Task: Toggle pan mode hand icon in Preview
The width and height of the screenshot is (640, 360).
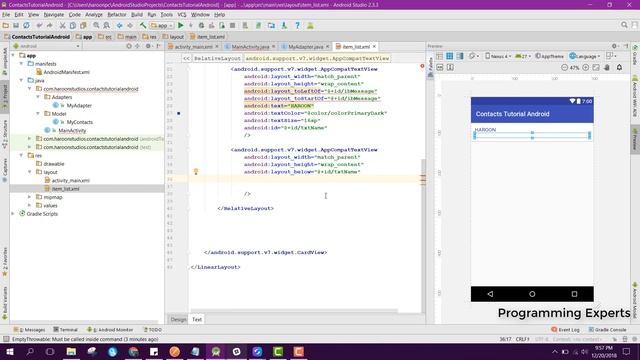Action: [x=607, y=67]
